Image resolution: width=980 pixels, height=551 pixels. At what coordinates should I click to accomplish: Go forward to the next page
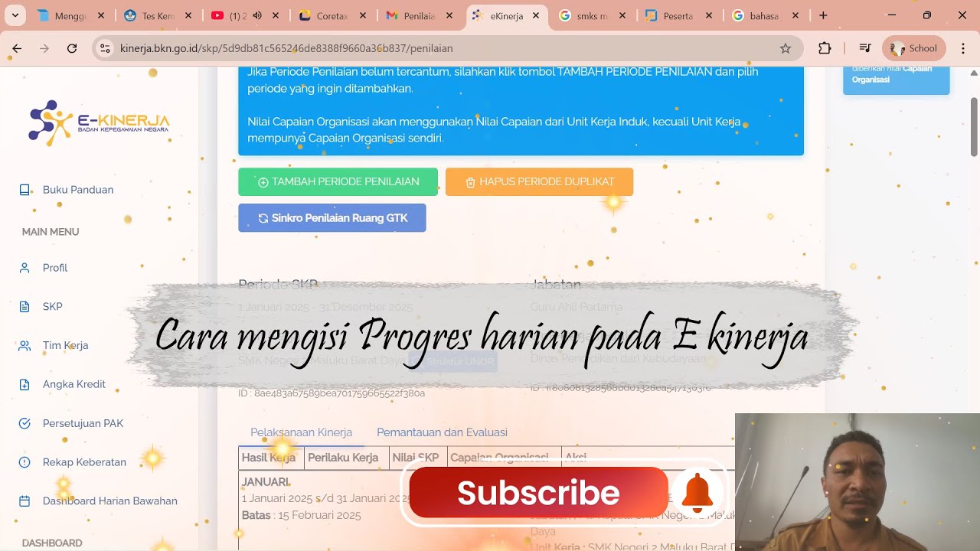pos(44,48)
